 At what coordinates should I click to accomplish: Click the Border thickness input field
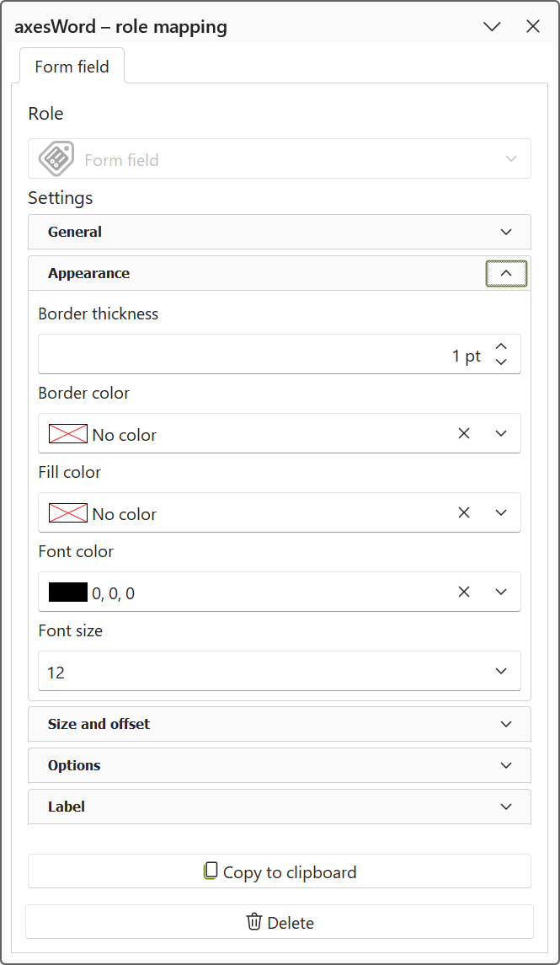pyautogui.click(x=280, y=354)
